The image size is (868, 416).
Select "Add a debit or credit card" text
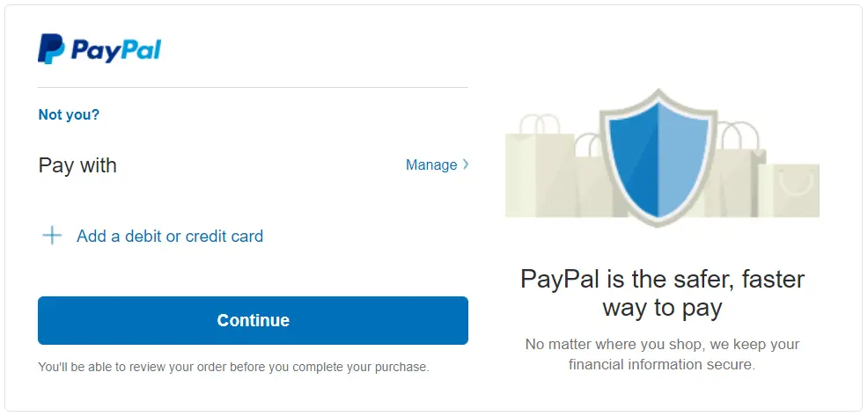[x=170, y=236]
